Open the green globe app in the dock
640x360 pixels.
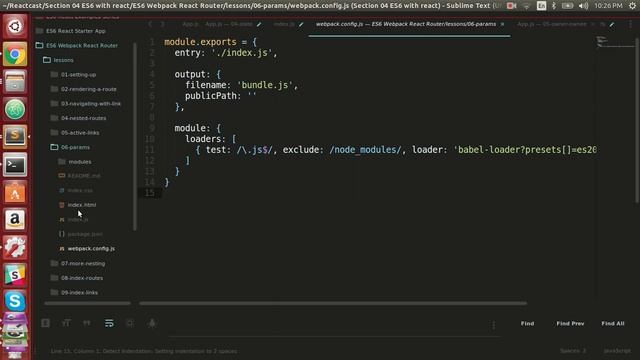[15, 109]
